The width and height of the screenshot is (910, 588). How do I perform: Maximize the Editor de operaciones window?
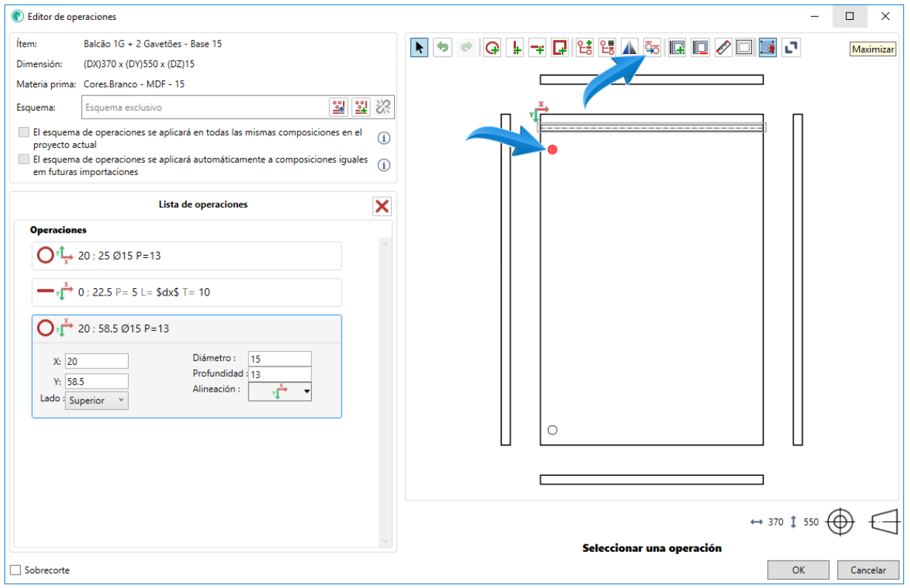[850, 16]
